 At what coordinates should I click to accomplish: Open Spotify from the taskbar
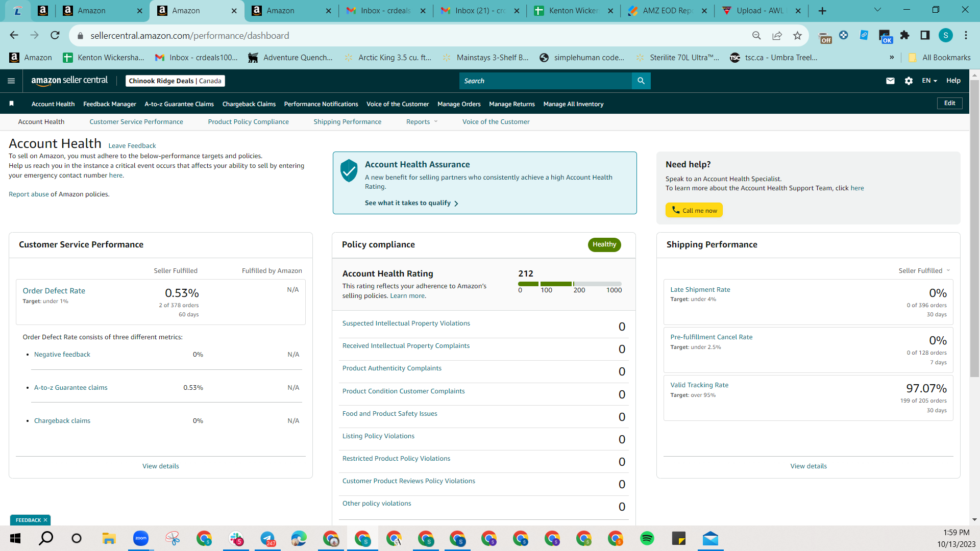pos(647,538)
